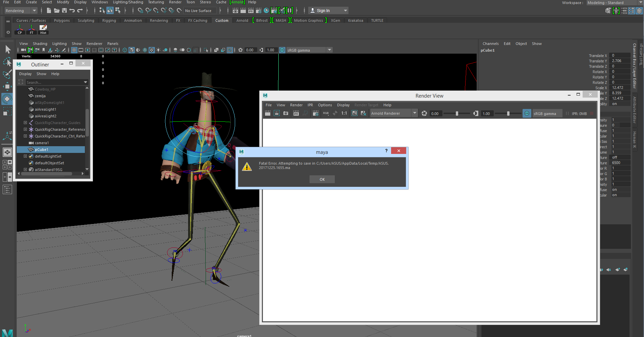Click the Translate Y value field 2.706

(x=620, y=61)
